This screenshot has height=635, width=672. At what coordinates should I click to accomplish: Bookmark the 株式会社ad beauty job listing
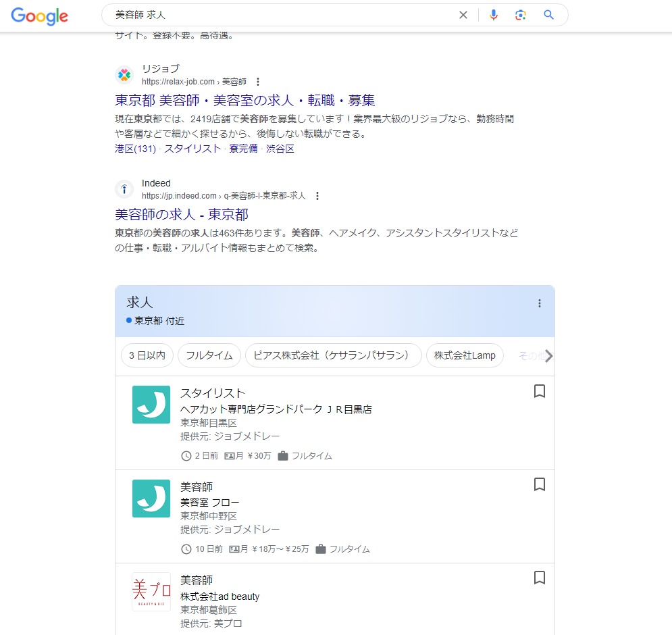click(x=540, y=578)
